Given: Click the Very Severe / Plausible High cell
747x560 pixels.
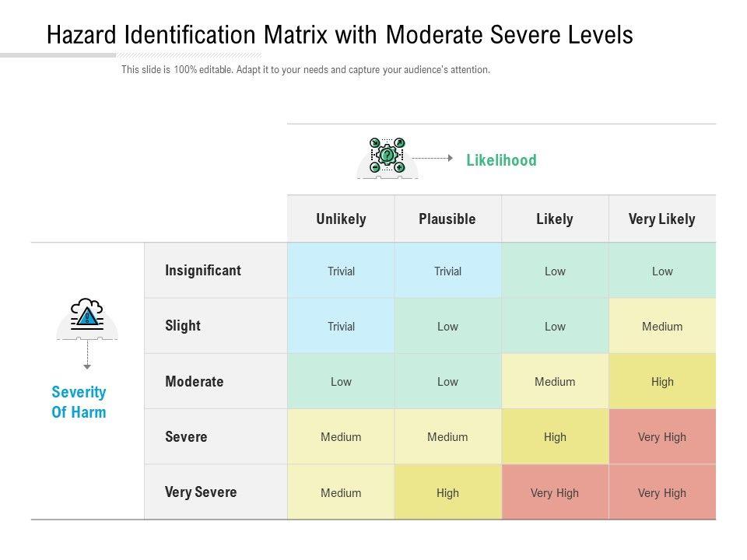Looking at the screenshot, I should (447, 493).
